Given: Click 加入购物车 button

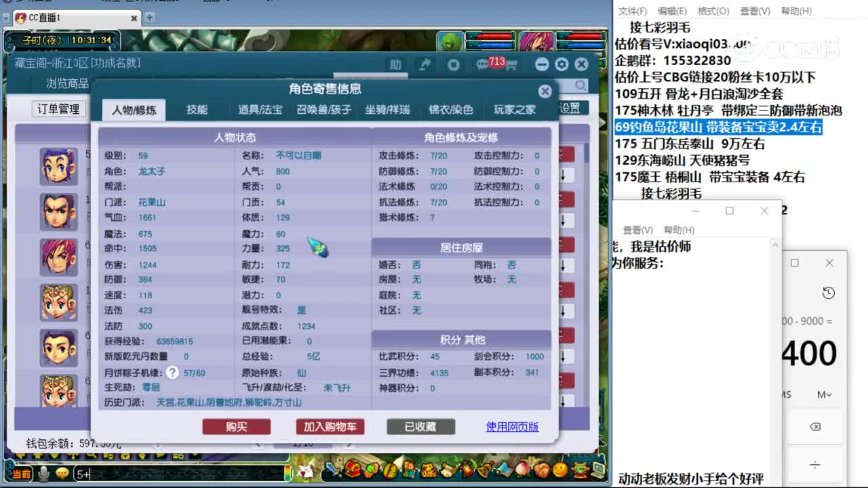Looking at the screenshot, I should coord(330,426).
